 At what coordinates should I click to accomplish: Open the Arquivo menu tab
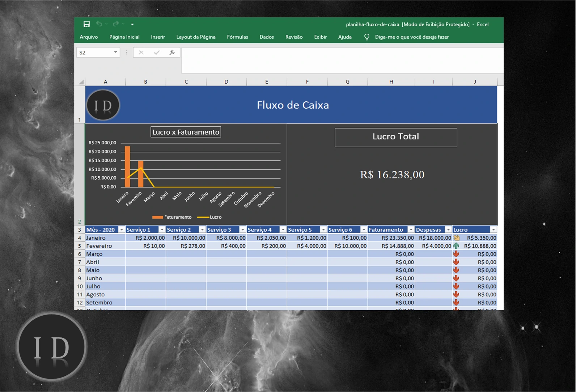pos(89,37)
